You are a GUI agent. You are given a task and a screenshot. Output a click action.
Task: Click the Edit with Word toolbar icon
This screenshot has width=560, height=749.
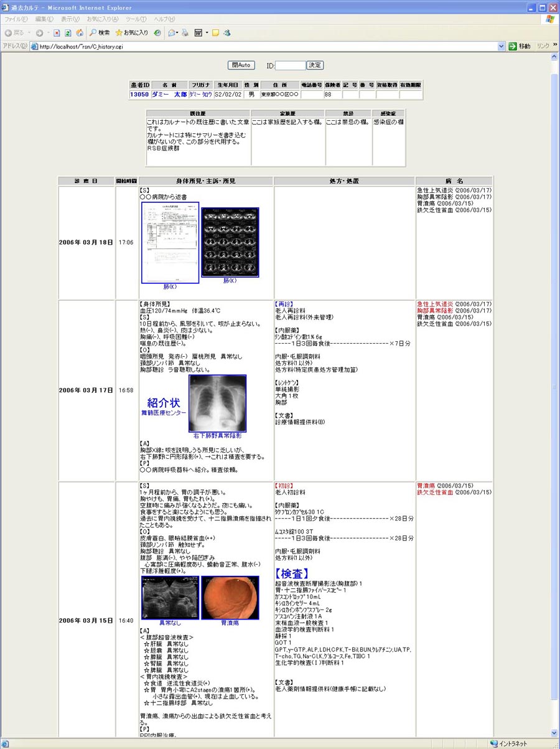[x=198, y=32]
